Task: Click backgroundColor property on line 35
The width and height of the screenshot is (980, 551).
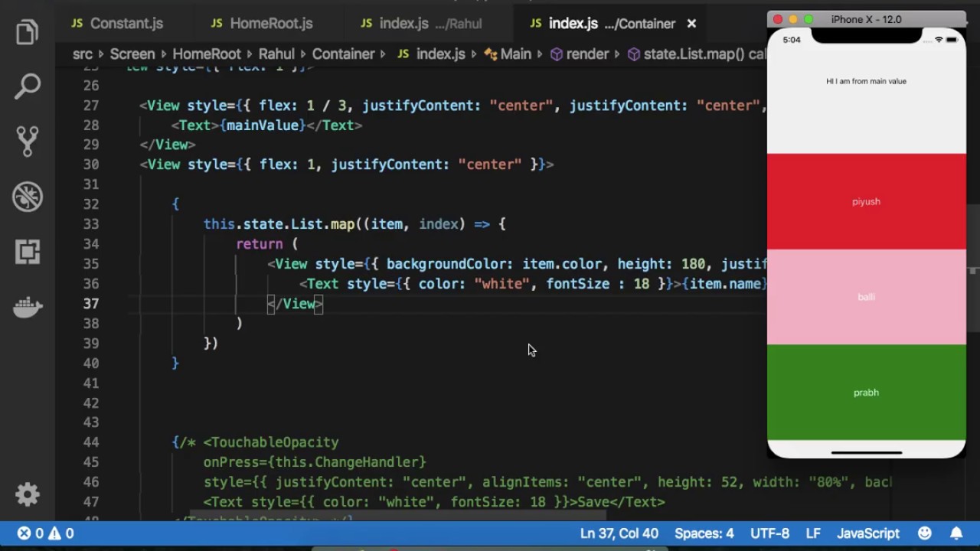Action: (449, 264)
